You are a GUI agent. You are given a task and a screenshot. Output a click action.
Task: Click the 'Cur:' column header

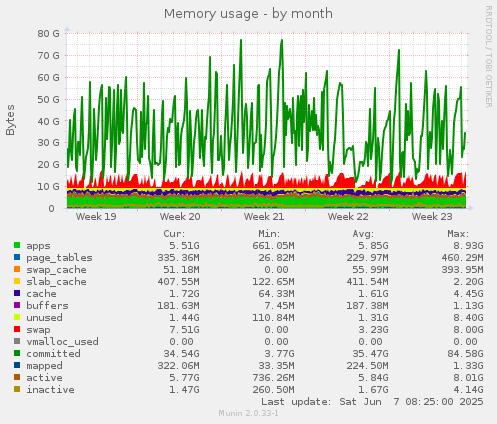(174, 234)
